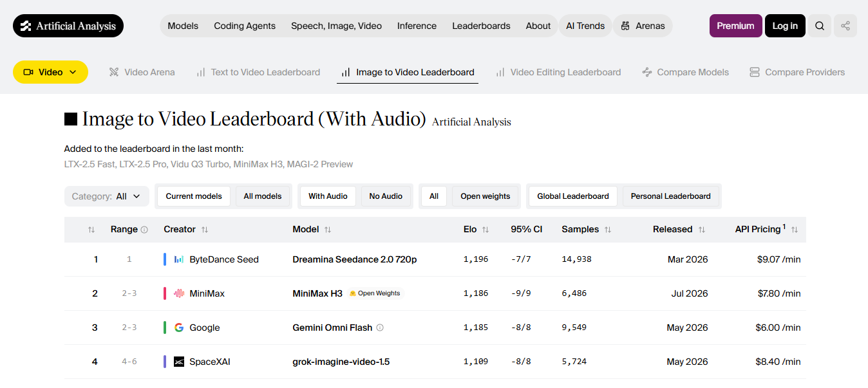Open the Inference menu
Viewport: 868px width, 388px height.
[417, 26]
